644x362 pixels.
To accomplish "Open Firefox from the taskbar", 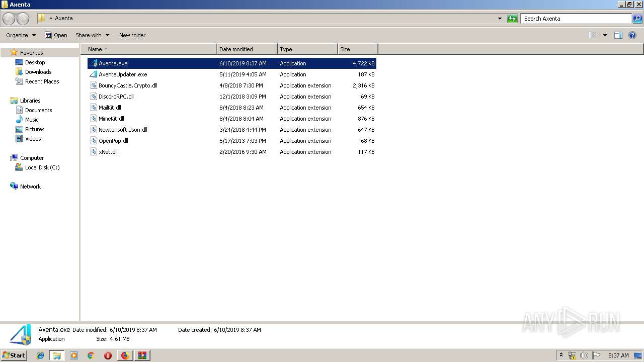I will 125,355.
